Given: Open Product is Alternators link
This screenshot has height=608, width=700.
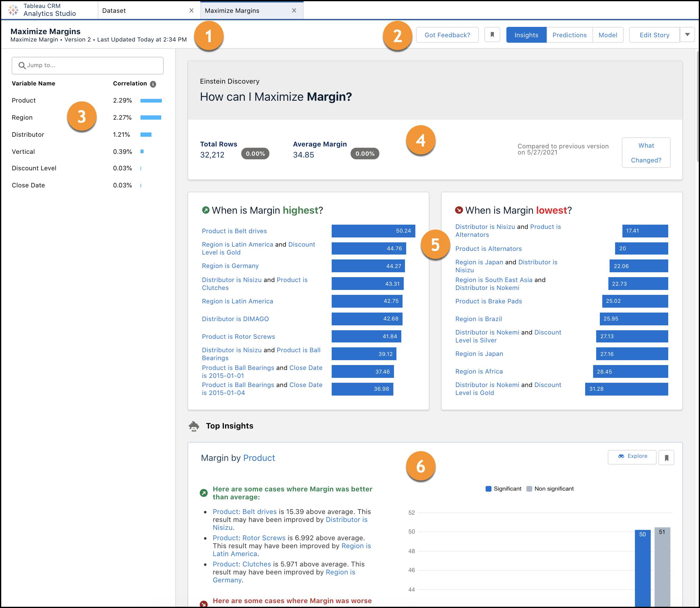Looking at the screenshot, I should click(488, 249).
